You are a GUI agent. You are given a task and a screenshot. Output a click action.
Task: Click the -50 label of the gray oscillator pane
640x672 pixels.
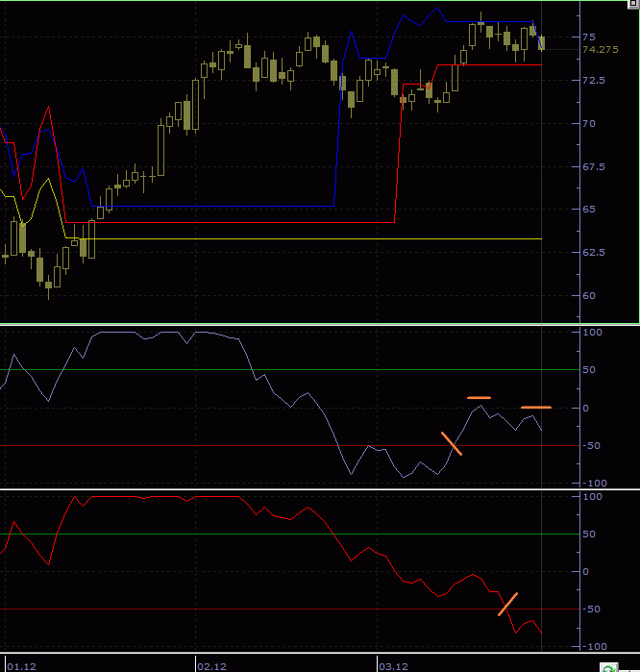click(591, 446)
